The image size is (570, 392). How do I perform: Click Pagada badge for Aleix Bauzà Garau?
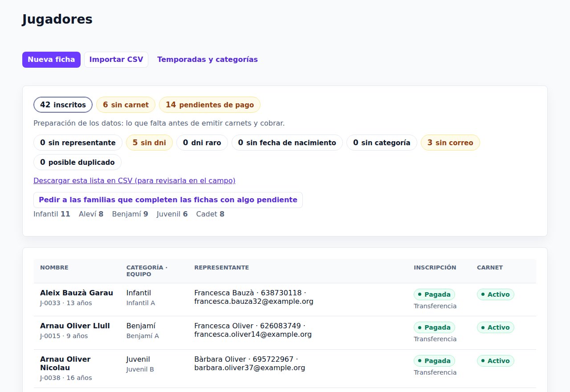click(x=434, y=294)
